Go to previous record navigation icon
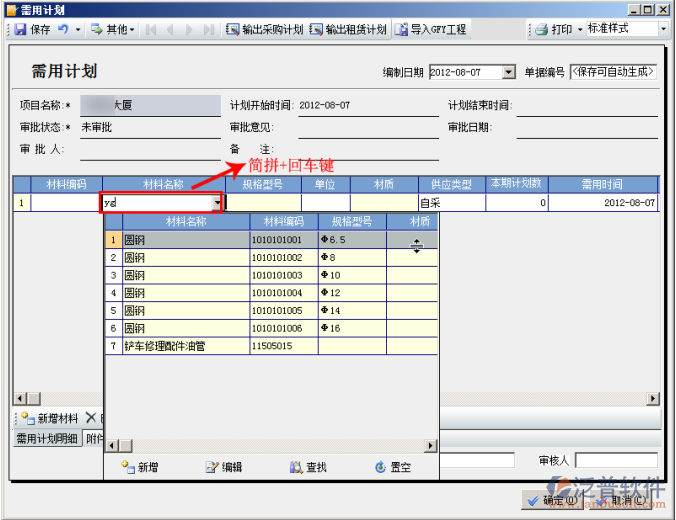The height and width of the screenshot is (520, 676). (169, 29)
